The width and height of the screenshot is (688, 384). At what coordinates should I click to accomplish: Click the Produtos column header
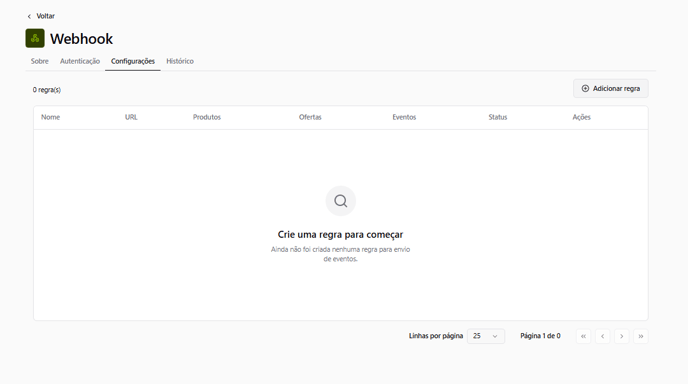coord(207,117)
